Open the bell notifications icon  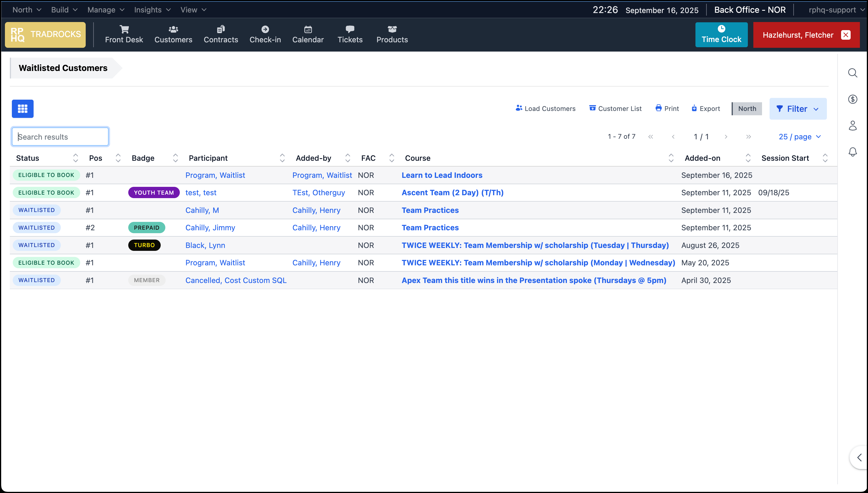pyautogui.click(x=852, y=152)
